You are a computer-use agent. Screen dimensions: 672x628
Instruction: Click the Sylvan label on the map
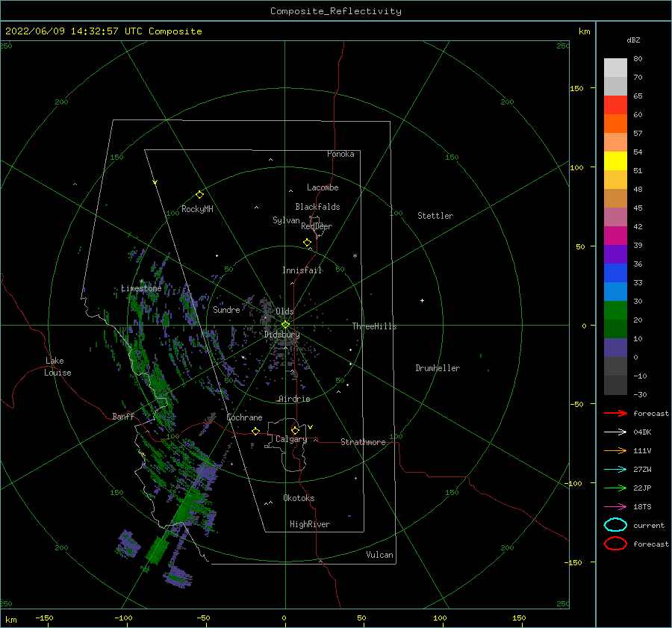pyautogui.click(x=286, y=220)
